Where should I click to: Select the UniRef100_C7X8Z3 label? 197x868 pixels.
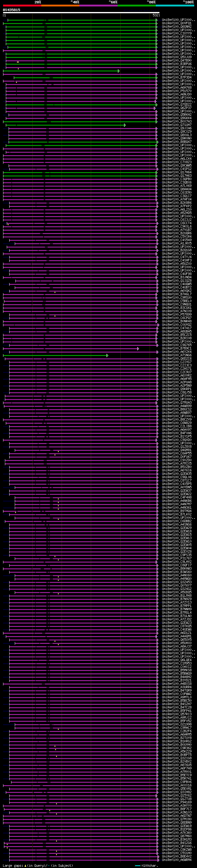(x=177, y=162)
